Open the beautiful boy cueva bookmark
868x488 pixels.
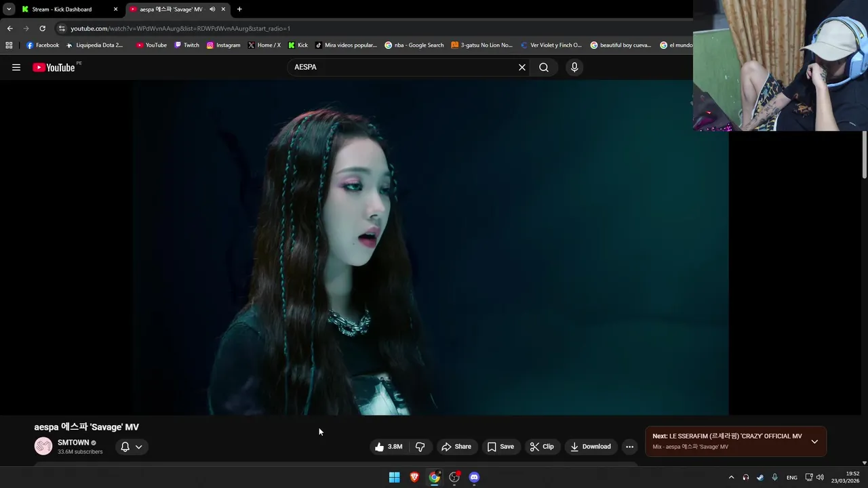pyautogui.click(x=620, y=45)
